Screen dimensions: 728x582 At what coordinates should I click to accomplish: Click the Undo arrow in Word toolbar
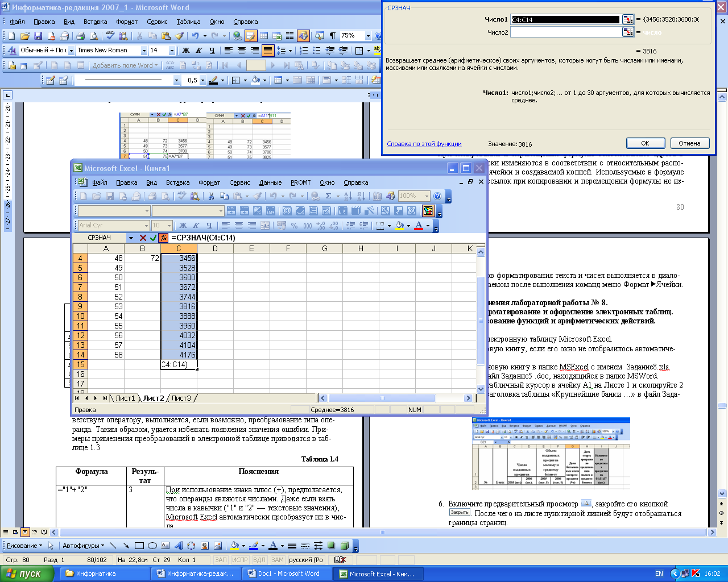click(x=195, y=36)
